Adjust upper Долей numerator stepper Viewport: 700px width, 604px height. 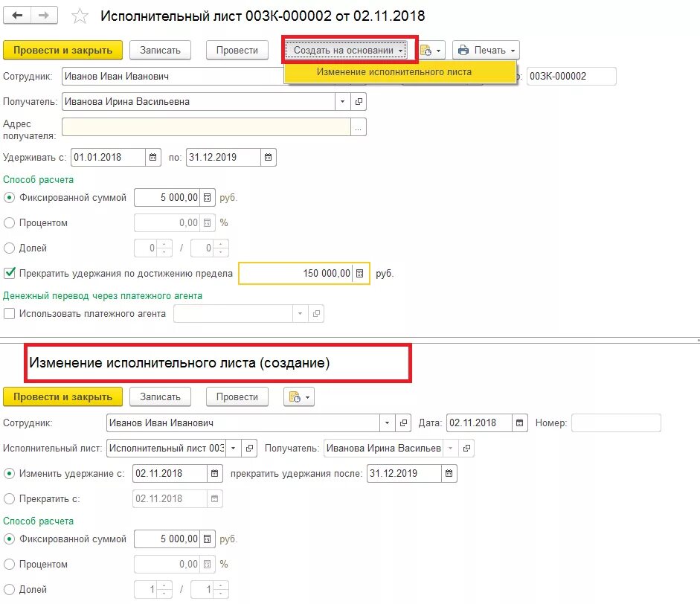[x=164, y=248]
